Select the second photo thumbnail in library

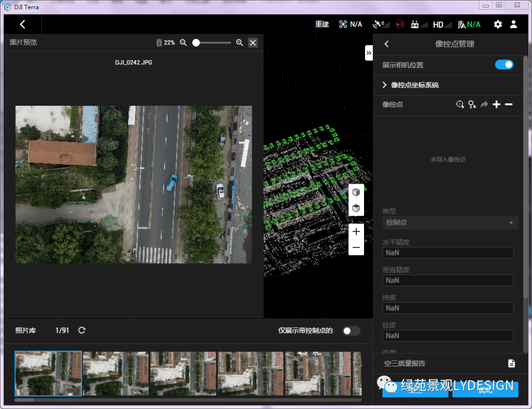(x=116, y=373)
